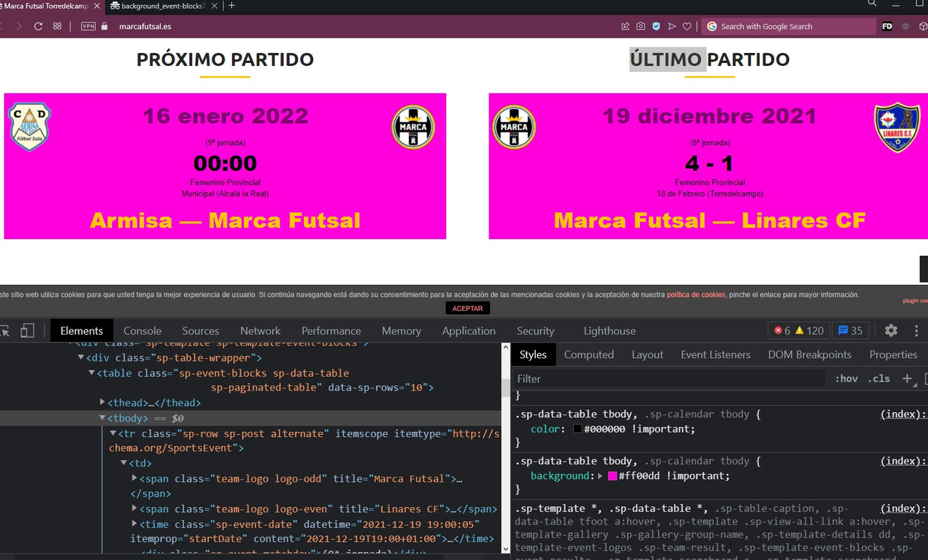The height and width of the screenshot is (560, 928).
Task: Open DevTools settings gear
Action: pos(891,331)
